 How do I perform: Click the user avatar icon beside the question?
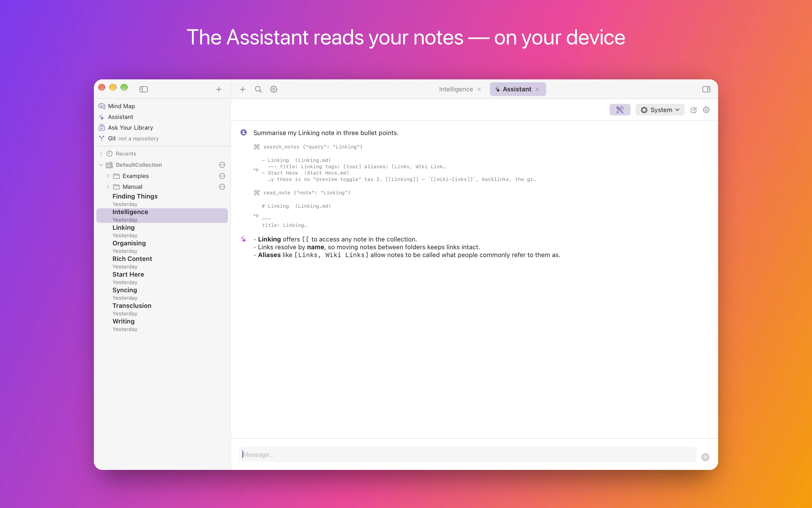pos(244,132)
